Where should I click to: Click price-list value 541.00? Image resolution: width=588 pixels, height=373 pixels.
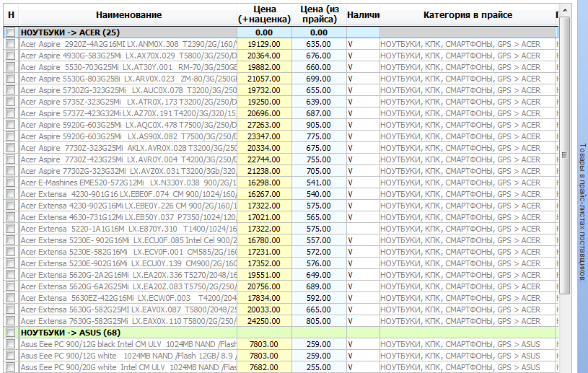(319, 183)
